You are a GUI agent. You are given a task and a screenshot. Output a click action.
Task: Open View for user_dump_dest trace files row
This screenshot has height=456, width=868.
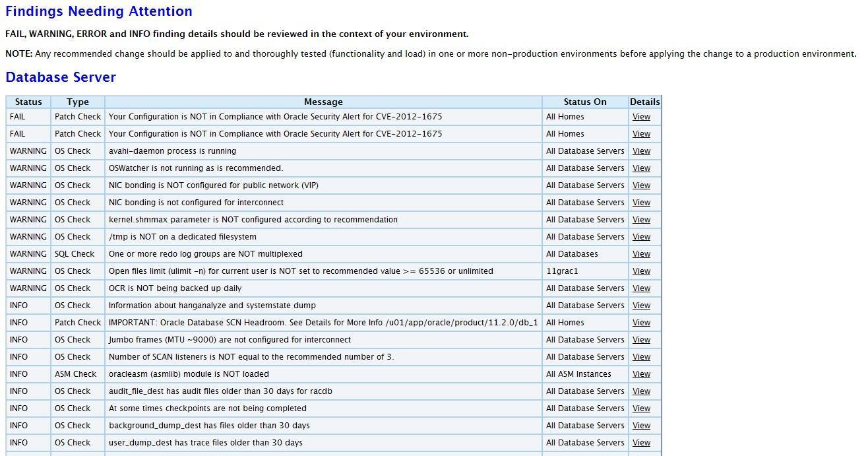pos(641,443)
